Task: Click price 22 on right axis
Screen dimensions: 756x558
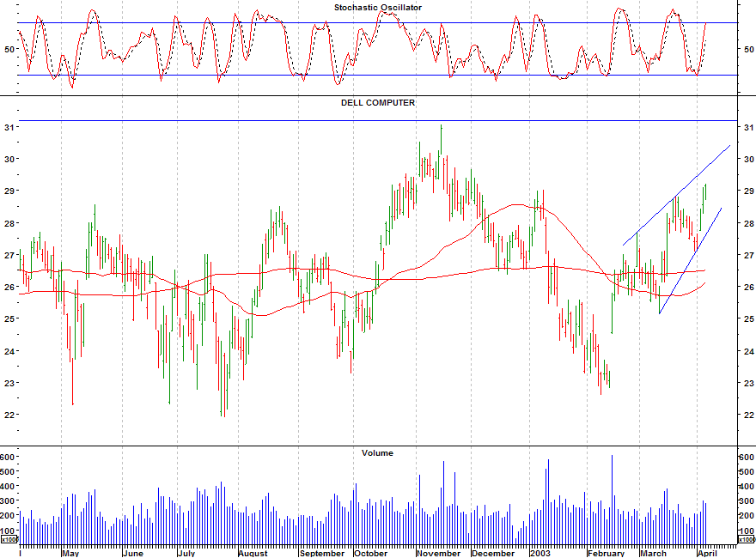Action: 749,415
